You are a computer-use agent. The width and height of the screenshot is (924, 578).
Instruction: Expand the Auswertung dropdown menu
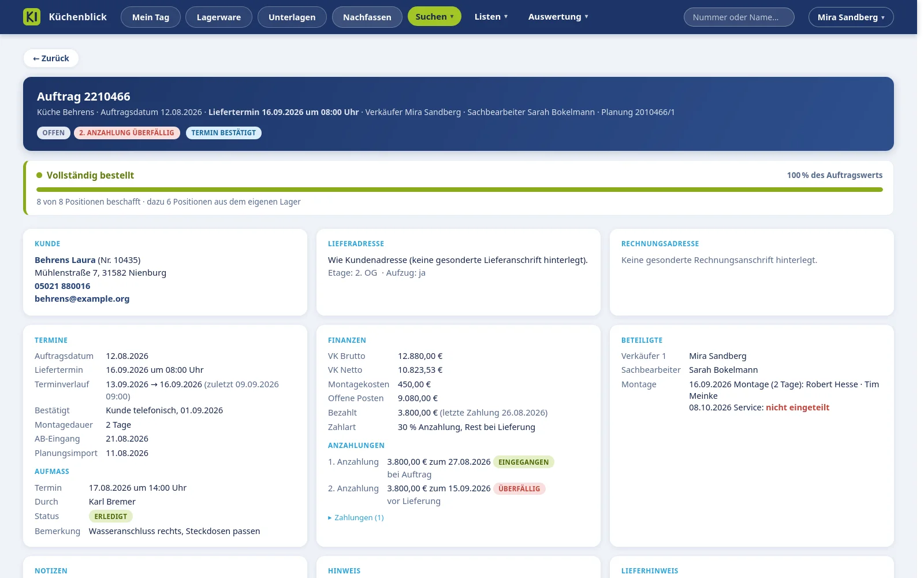point(558,17)
